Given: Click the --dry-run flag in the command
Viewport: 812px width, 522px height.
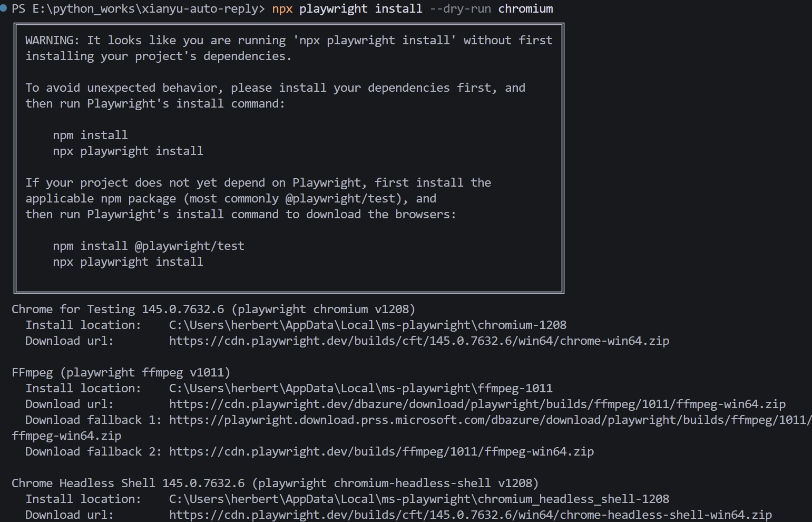Looking at the screenshot, I should pyautogui.click(x=461, y=9).
